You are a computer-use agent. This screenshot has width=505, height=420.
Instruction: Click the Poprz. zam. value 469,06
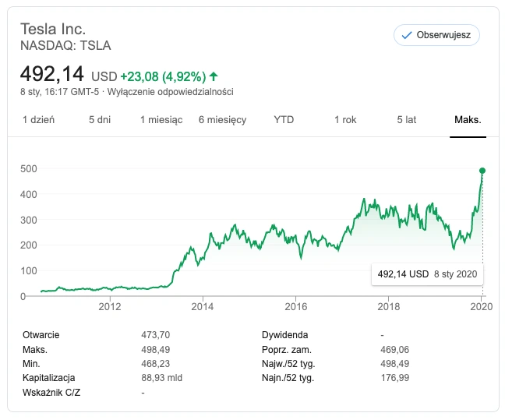pyautogui.click(x=394, y=349)
